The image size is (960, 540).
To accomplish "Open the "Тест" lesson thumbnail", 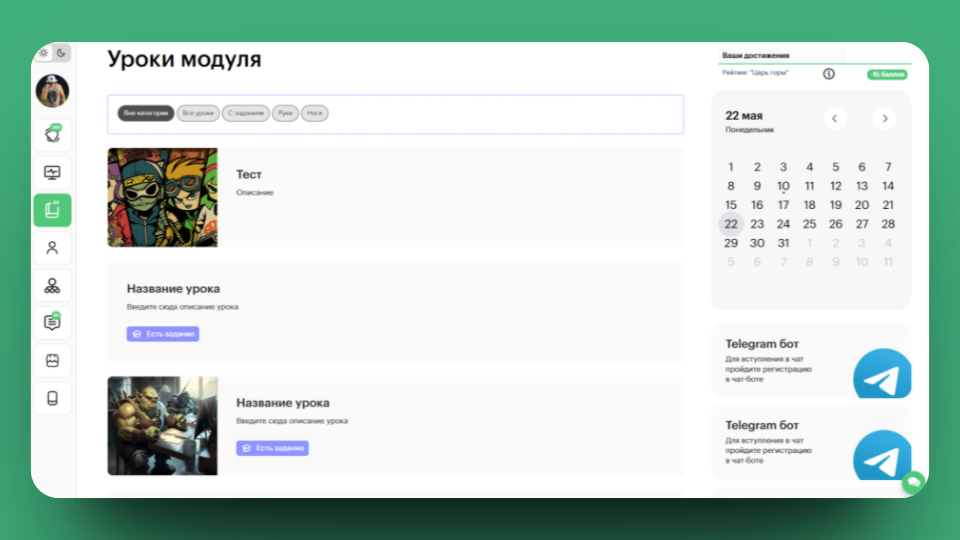I will pos(162,198).
